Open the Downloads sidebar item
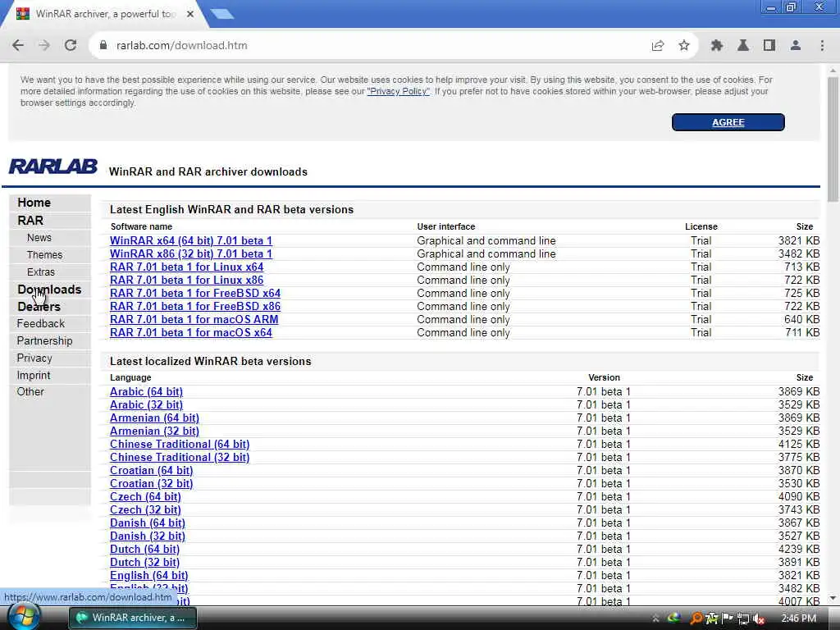Screen dimensions: 840x630 coord(49,290)
